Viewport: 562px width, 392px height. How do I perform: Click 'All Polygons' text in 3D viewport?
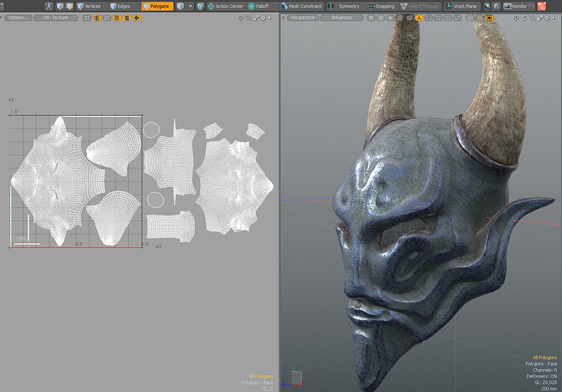point(545,358)
